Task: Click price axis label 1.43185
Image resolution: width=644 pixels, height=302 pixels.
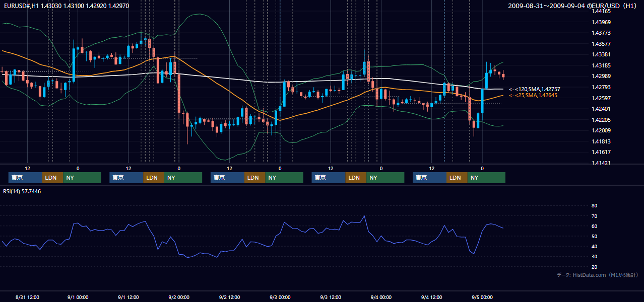Action: (601, 65)
